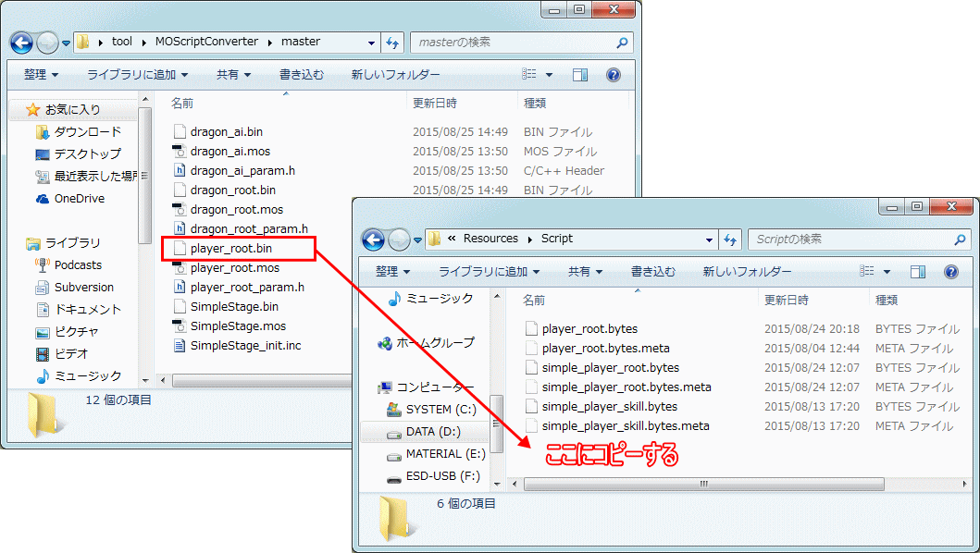The height and width of the screenshot is (553, 980).
Task: Go back in the master window
Action: pyautogui.click(x=22, y=43)
